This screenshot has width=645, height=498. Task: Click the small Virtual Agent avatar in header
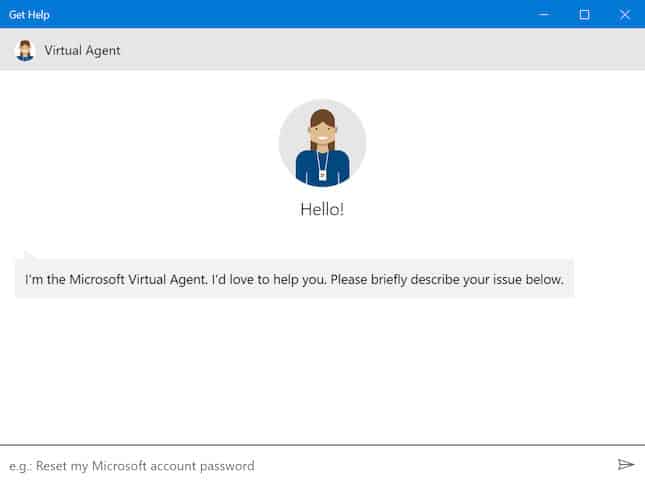(25, 50)
